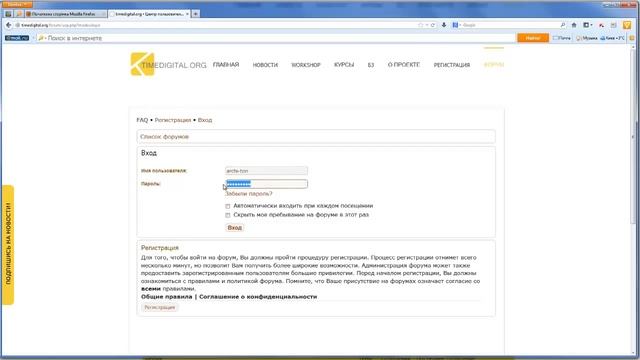Screen dimensions: 640x360
Task: Click the TIMEDIGITAL.ORG site logo
Action: (x=169, y=64)
